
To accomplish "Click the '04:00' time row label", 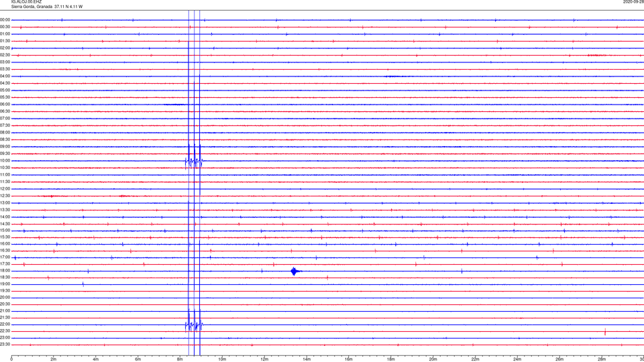I will (5, 76).
